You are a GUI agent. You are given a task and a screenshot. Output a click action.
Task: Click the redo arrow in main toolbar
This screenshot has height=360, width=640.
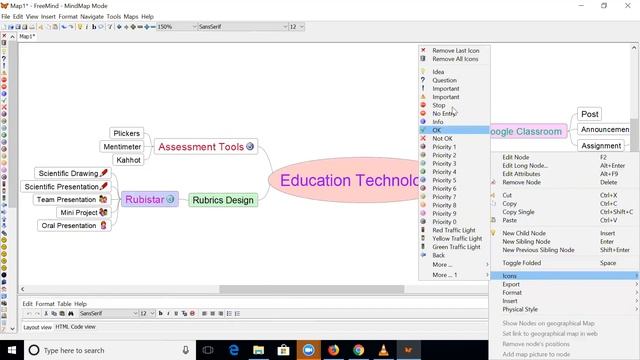tap(71, 27)
